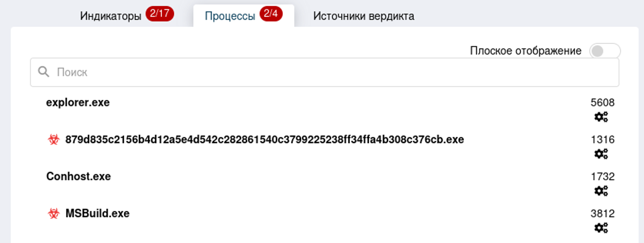The image size is (644, 243).
Task: Click the red 2/4 processes badge
Action: coord(271,14)
